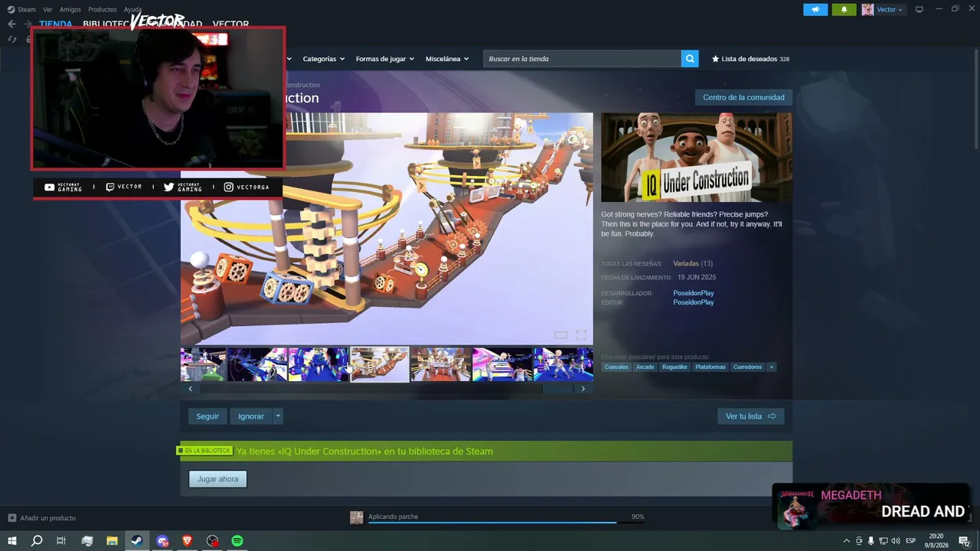The image size is (980, 551).
Task: Open the Windows Start menu
Action: (12, 541)
